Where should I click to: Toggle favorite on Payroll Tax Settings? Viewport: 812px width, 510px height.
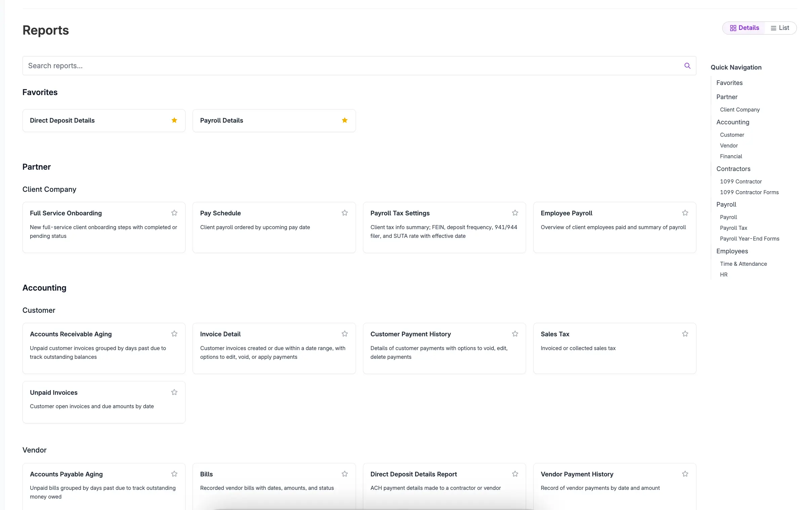pos(515,213)
